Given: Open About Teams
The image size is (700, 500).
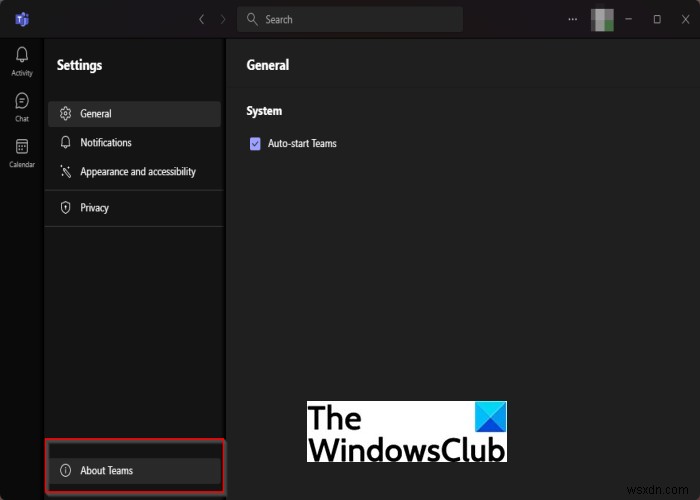Looking at the screenshot, I should [134, 471].
